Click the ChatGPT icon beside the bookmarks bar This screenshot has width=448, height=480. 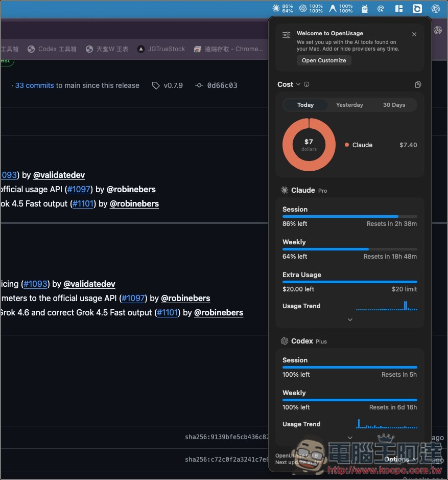tap(438, 30)
